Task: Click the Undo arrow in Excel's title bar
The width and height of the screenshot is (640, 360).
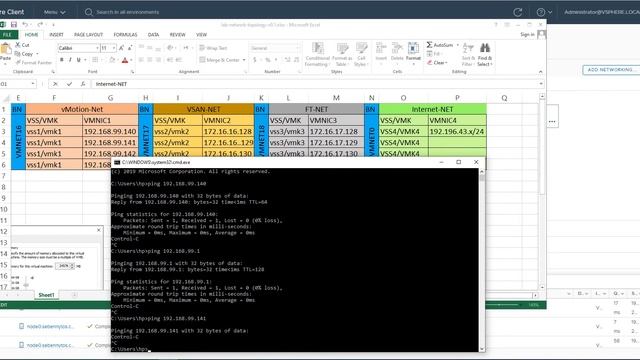Action: 25,24
